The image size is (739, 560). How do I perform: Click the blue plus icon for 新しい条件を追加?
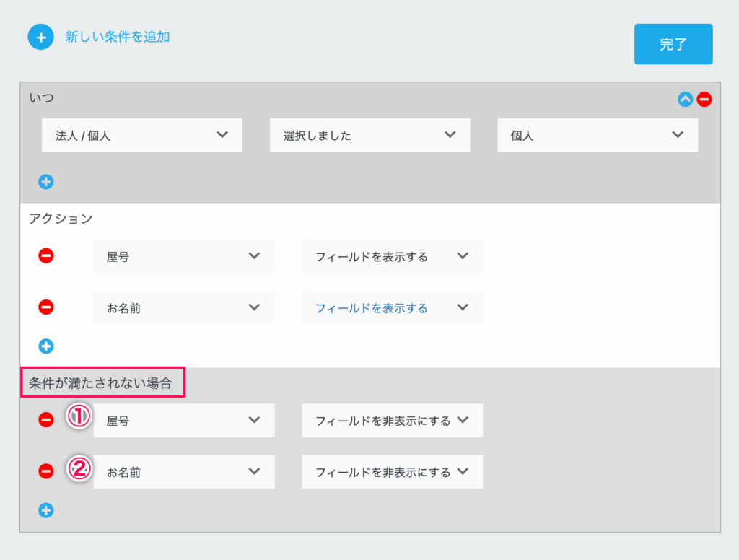tap(40, 37)
